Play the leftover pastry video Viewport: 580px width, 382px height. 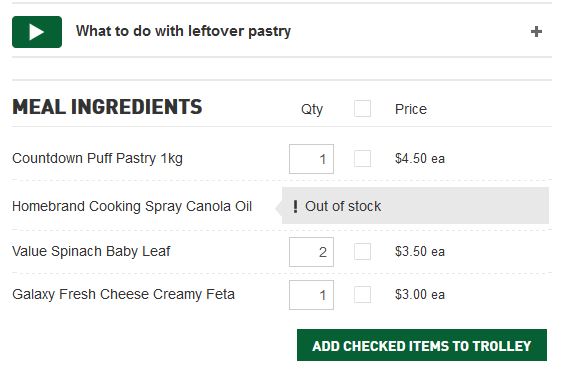(x=37, y=32)
